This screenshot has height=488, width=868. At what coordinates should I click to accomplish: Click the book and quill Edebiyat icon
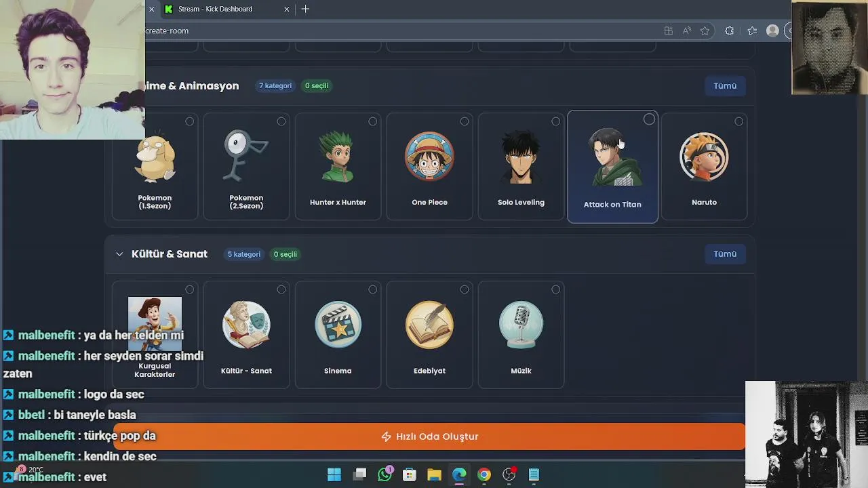pos(429,325)
